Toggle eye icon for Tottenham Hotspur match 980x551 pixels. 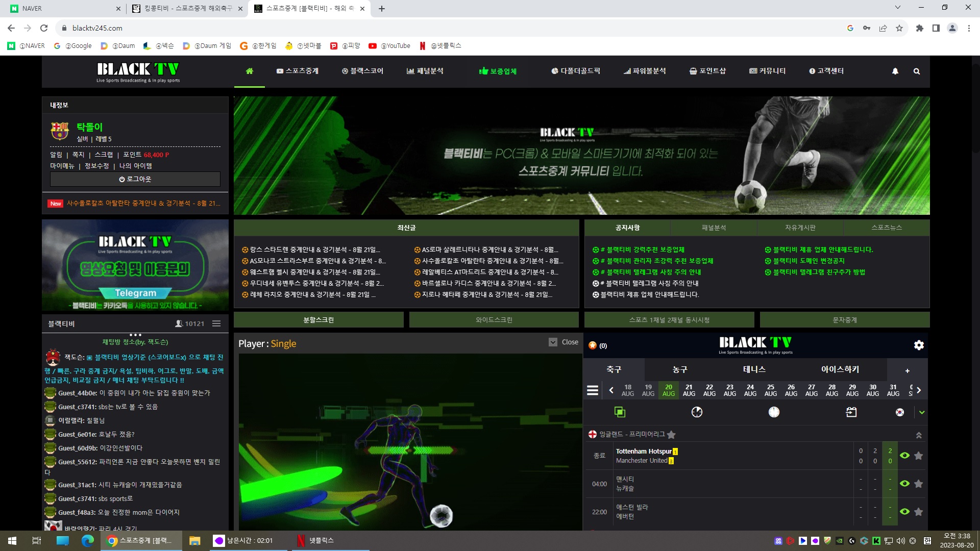click(x=904, y=456)
